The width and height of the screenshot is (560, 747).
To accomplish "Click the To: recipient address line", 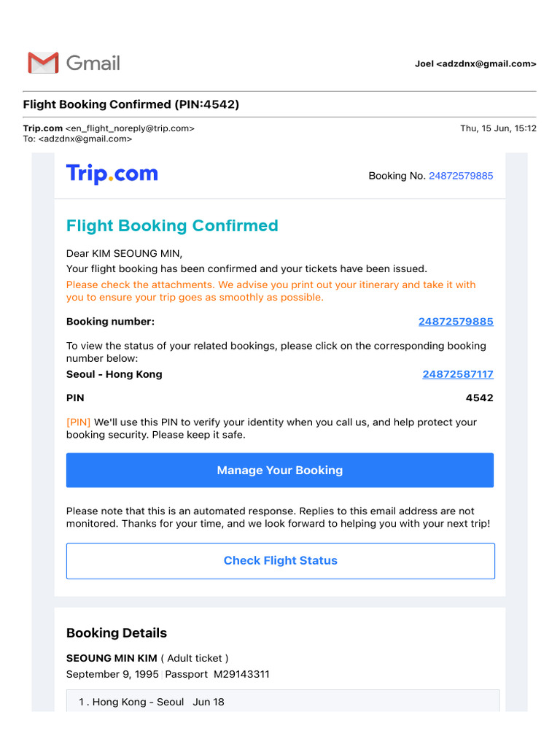I will (77, 139).
